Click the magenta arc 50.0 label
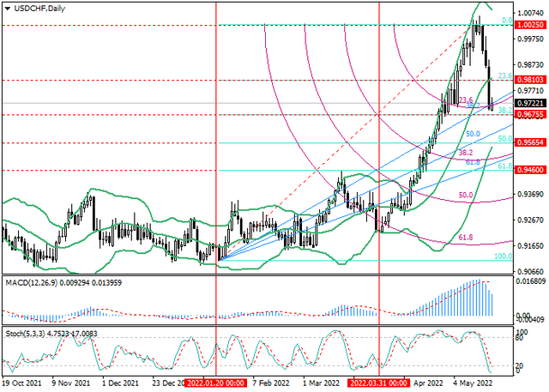 tap(466, 195)
